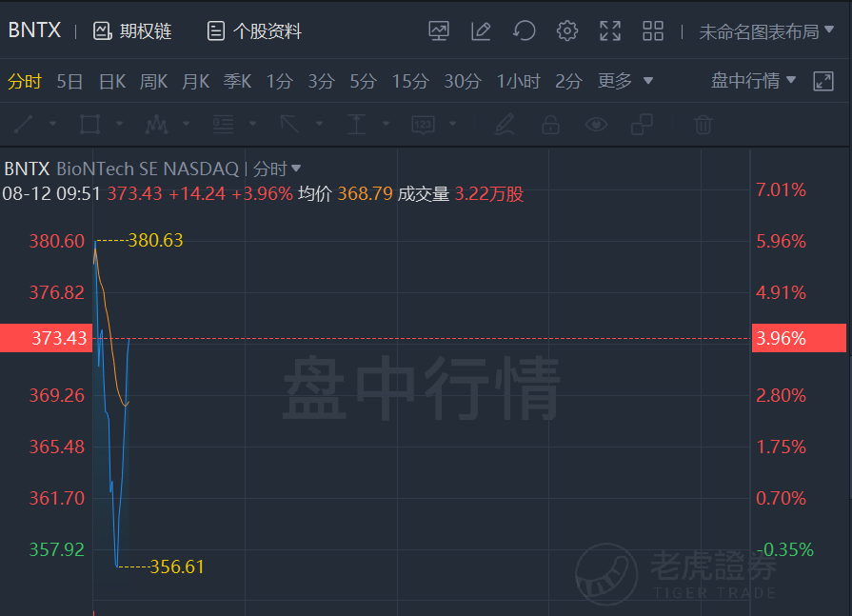Switch to the 日K daily chart tab

point(112,82)
